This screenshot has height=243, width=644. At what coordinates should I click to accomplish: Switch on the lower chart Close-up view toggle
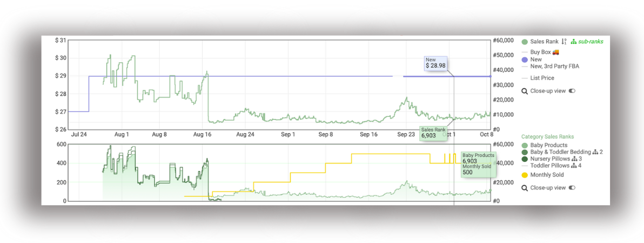[x=572, y=188]
